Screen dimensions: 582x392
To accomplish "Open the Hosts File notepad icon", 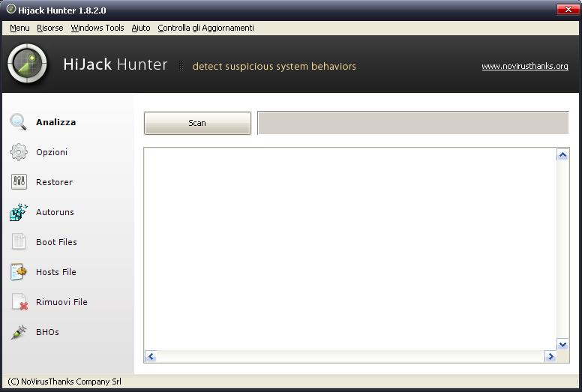I will (x=19, y=272).
